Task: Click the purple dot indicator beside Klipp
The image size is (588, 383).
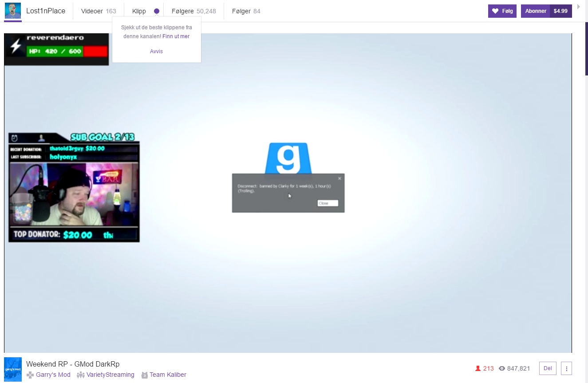Action: tap(157, 11)
